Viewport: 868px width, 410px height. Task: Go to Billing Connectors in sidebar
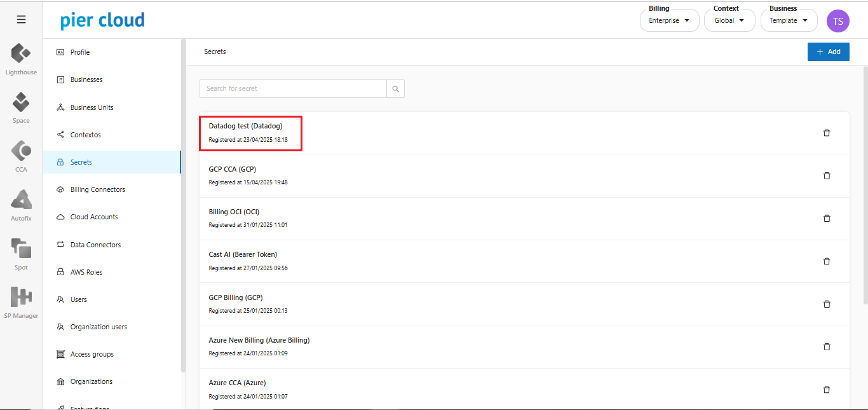click(x=98, y=189)
